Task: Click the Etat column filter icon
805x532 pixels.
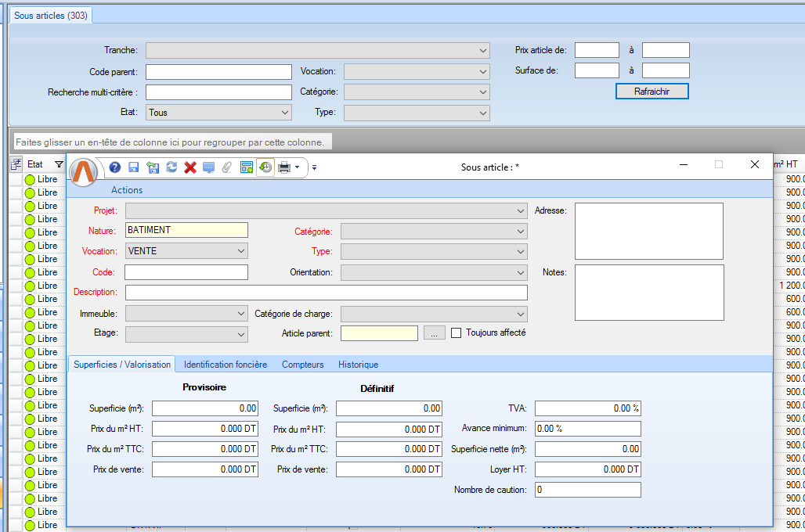Action: point(59,165)
